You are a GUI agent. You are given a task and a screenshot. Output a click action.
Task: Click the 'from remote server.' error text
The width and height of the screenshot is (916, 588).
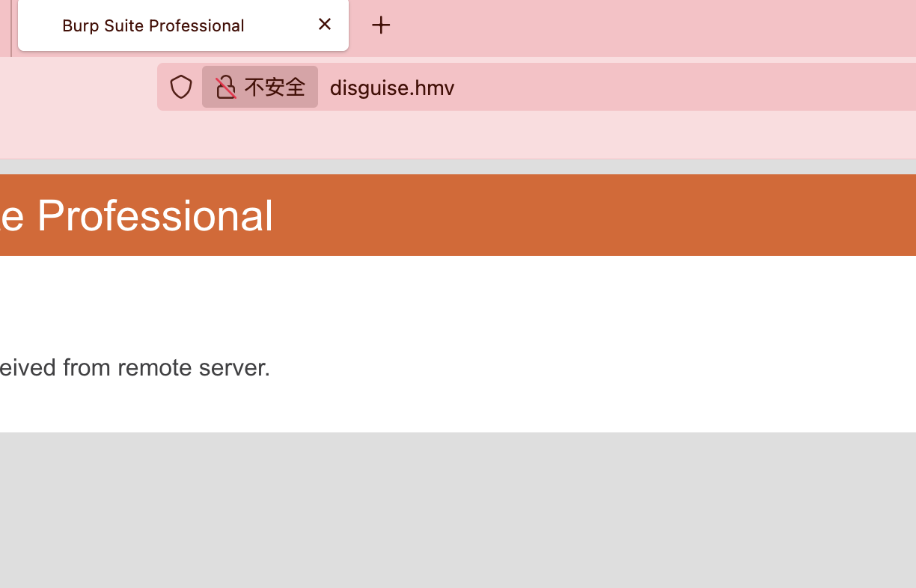[166, 367]
